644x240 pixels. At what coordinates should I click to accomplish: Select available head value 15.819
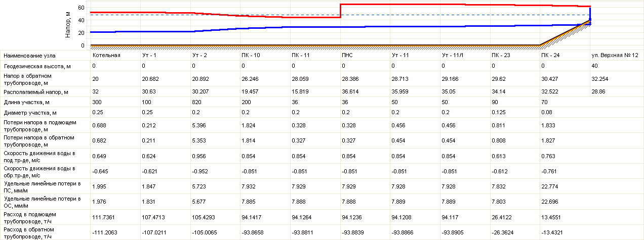pyautogui.click(x=300, y=92)
